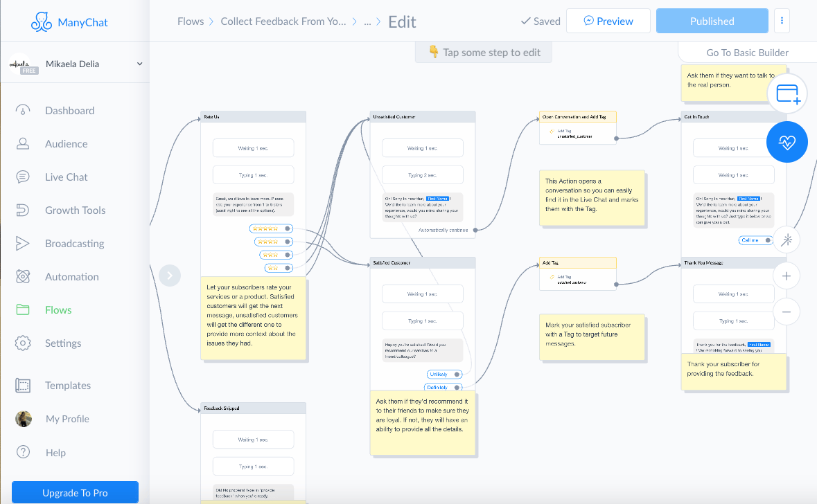Zoom out with the minus button
The width and height of the screenshot is (817, 504).
point(787,312)
